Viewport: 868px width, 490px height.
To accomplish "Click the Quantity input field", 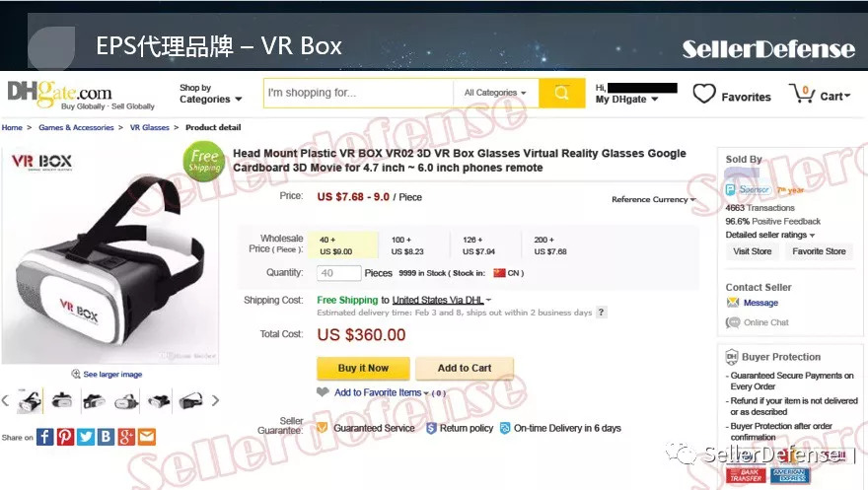I will point(338,273).
